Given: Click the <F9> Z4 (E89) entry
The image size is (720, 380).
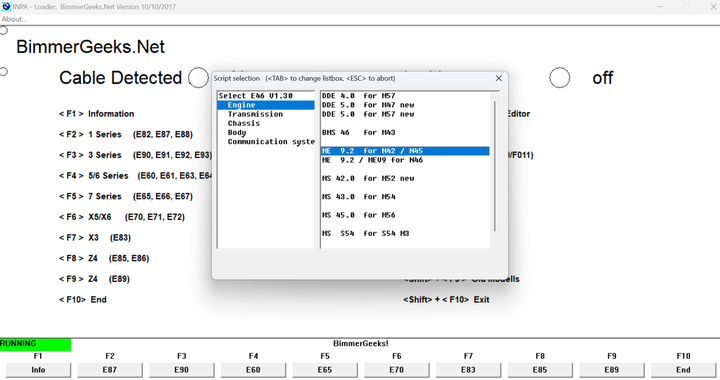Looking at the screenshot, I should 94,279.
